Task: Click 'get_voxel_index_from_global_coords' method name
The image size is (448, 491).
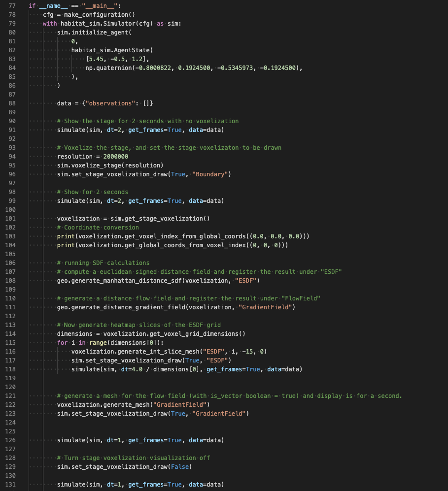Action: 185,236
